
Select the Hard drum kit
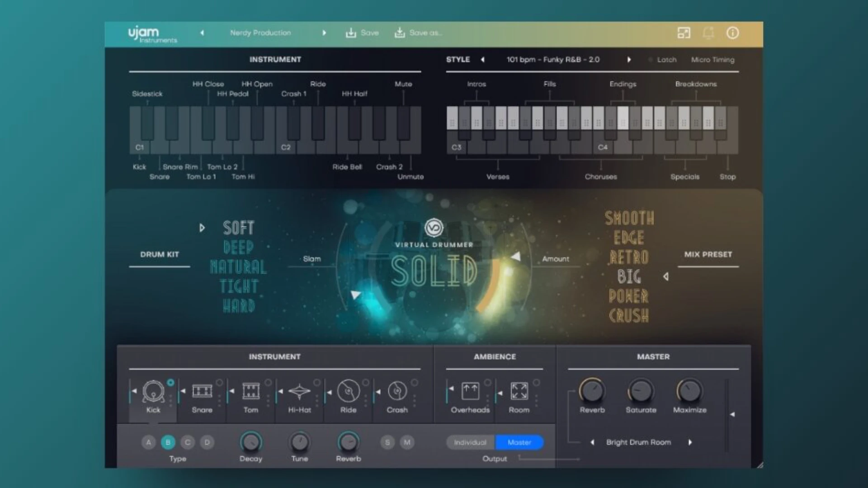click(x=238, y=306)
